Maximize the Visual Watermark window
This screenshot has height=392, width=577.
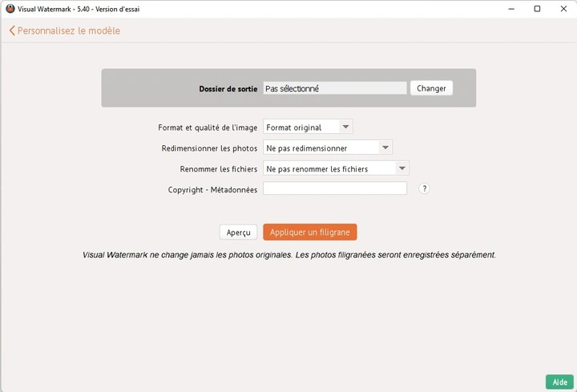[x=537, y=9]
